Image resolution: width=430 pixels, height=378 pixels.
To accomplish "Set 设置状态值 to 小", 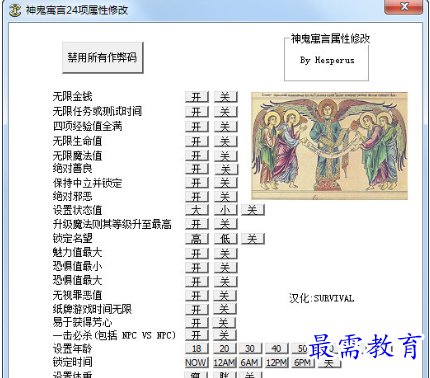I will click(x=225, y=210).
